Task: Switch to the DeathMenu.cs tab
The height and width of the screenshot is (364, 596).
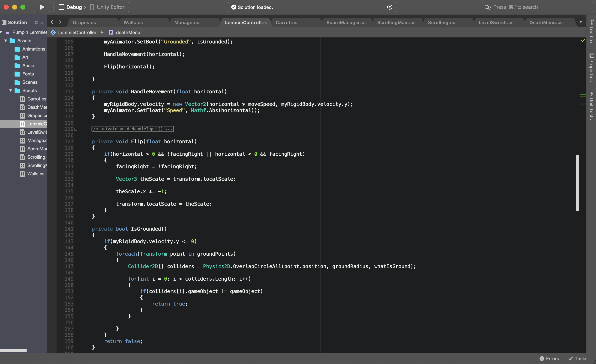Action: point(546,22)
